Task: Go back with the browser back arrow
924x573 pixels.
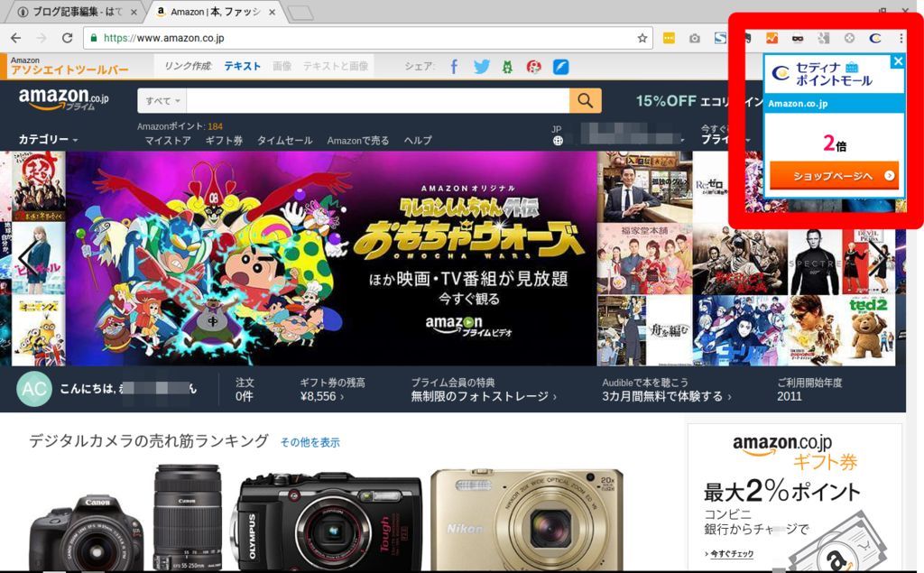Action: [x=16, y=38]
